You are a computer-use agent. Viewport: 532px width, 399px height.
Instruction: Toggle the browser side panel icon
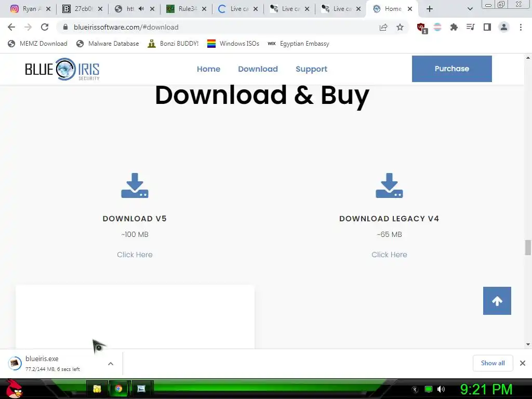487,27
